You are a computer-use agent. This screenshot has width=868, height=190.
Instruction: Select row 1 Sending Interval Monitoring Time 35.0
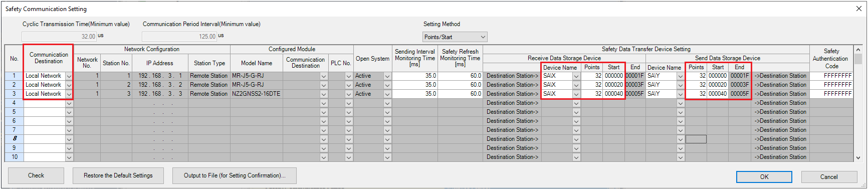pyautogui.click(x=415, y=76)
